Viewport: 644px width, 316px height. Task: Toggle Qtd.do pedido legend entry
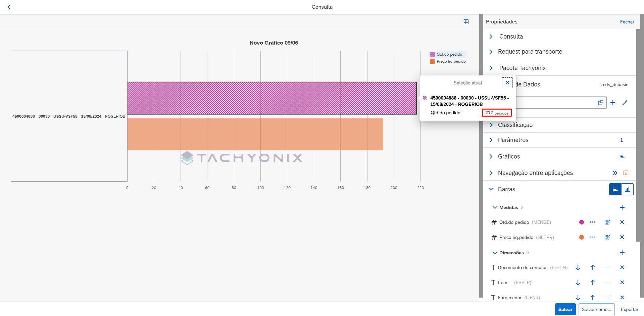click(x=447, y=54)
